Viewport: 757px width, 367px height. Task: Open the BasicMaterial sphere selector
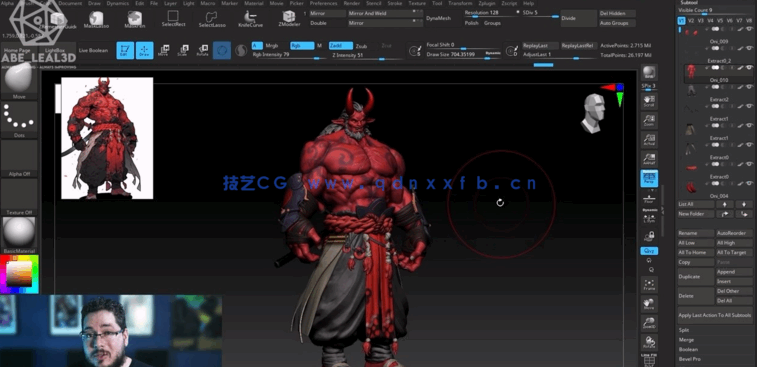click(19, 235)
